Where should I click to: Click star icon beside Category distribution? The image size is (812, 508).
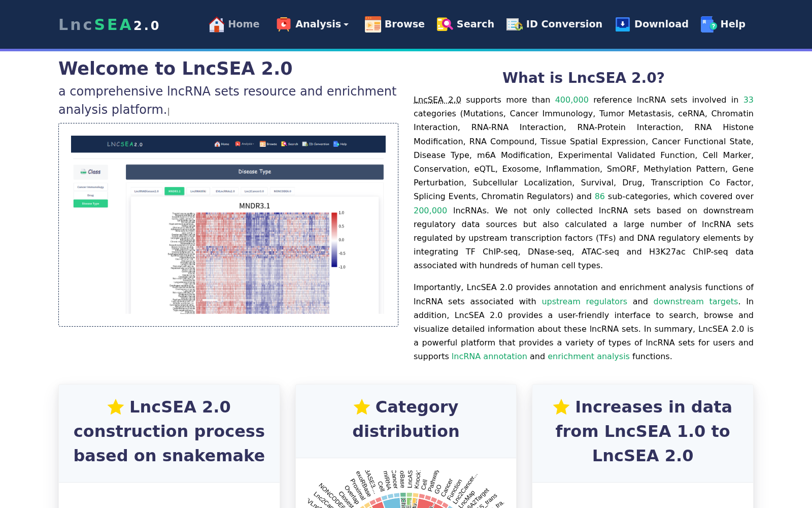pyautogui.click(x=362, y=407)
